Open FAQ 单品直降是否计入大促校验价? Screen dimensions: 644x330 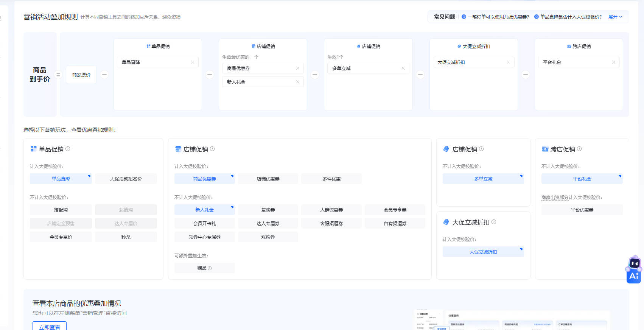pyautogui.click(x=570, y=17)
